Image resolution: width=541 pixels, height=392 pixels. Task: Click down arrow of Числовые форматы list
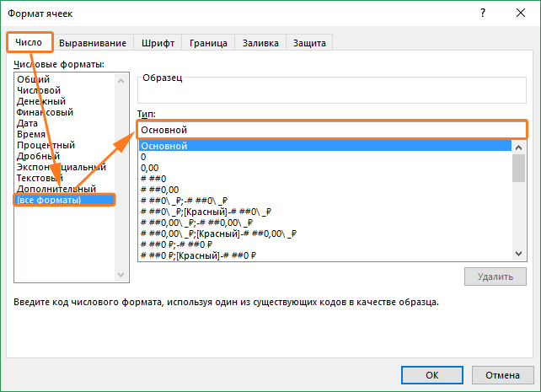pyautogui.click(x=121, y=275)
